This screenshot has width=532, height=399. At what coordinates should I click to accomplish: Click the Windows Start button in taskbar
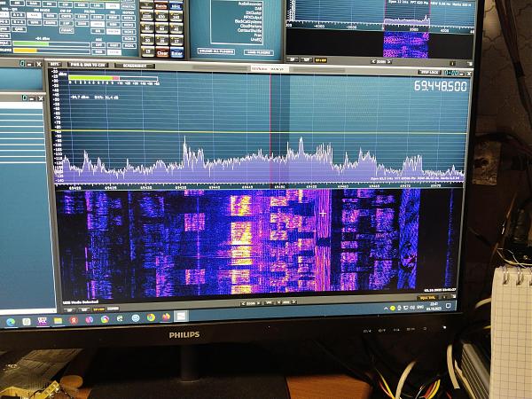(x=11, y=320)
